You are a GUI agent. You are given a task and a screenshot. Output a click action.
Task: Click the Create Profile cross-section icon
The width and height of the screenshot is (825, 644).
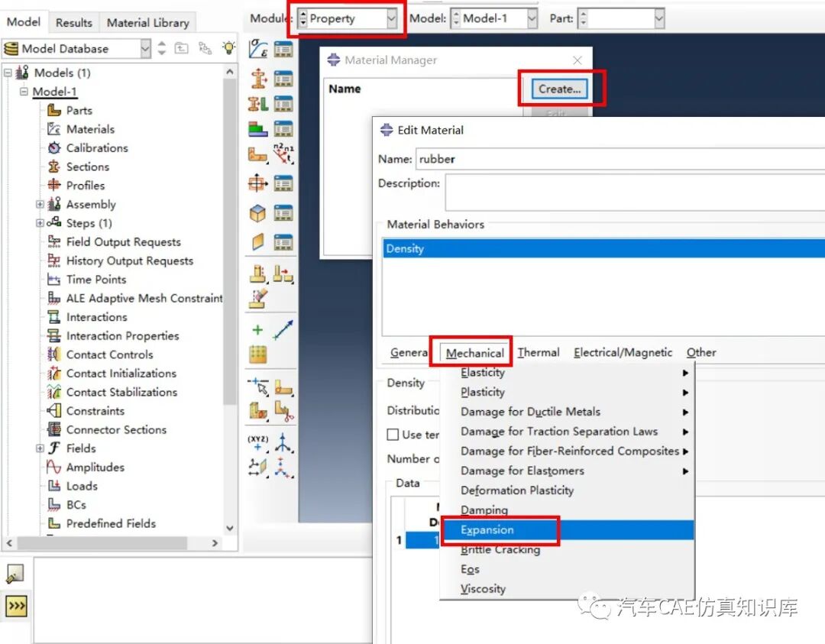(258, 183)
